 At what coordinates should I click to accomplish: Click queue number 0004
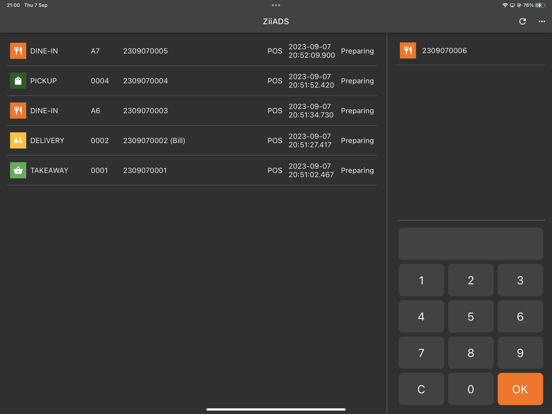pos(100,81)
